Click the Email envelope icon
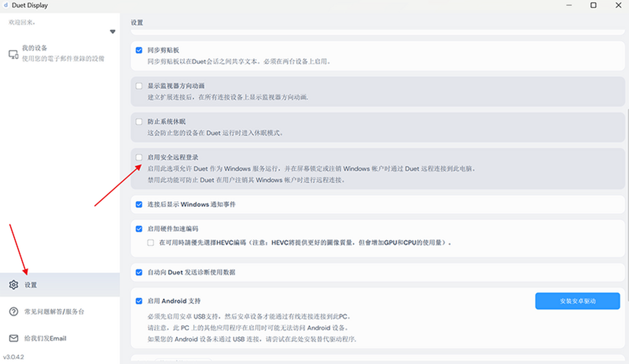Viewport: 629px width, 364px height. (x=14, y=338)
